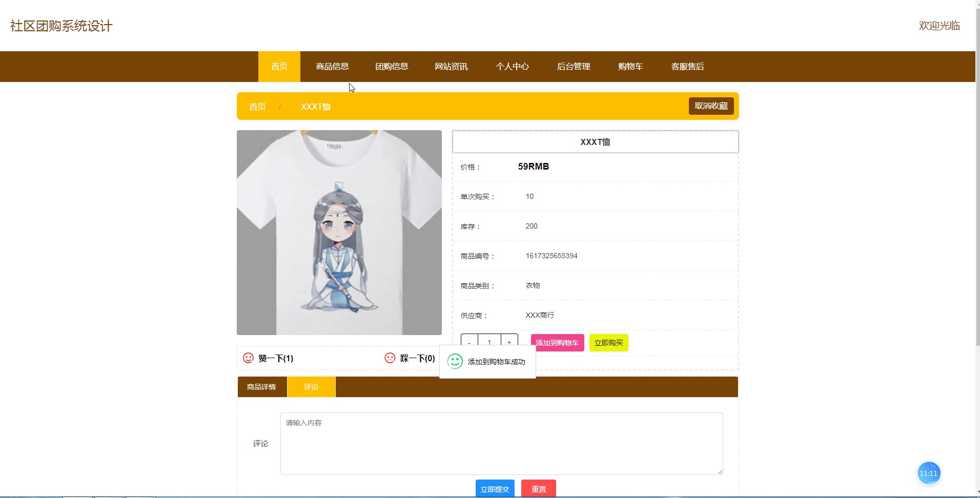Open 客服售后 in navigation bar

pos(687,67)
